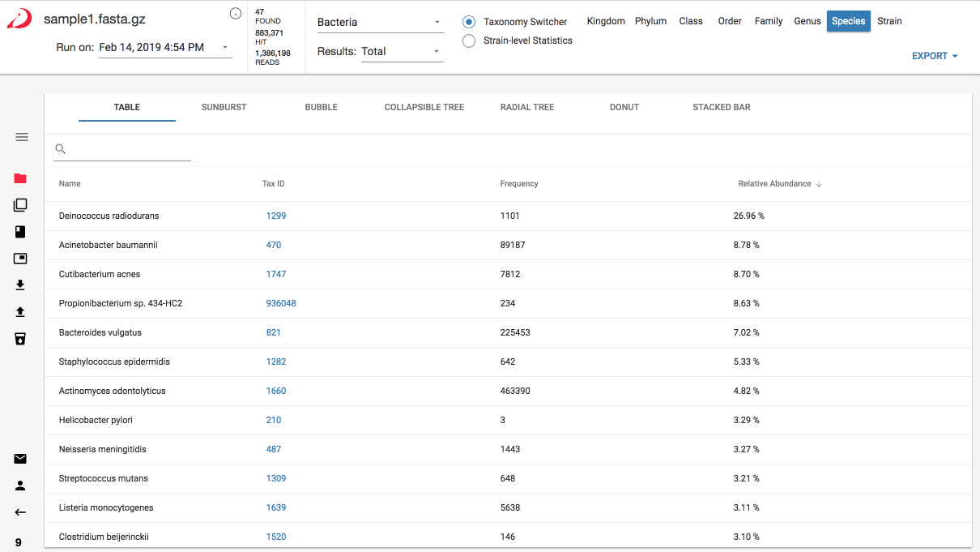The width and height of the screenshot is (980, 552).
Task: Click the search magnifier icon
Action: coord(60,149)
